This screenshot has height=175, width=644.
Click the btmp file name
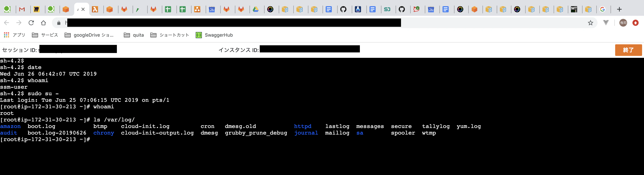(x=100, y=126)
